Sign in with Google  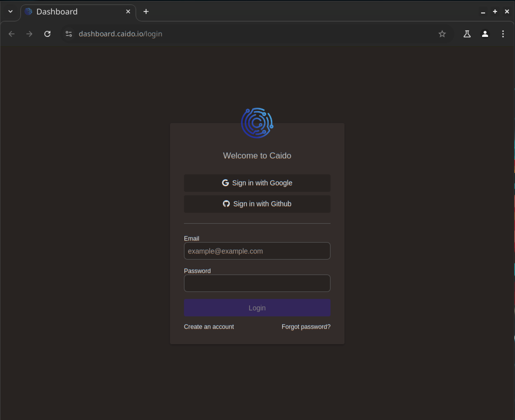pyautogui.click(x=257, y=183)
